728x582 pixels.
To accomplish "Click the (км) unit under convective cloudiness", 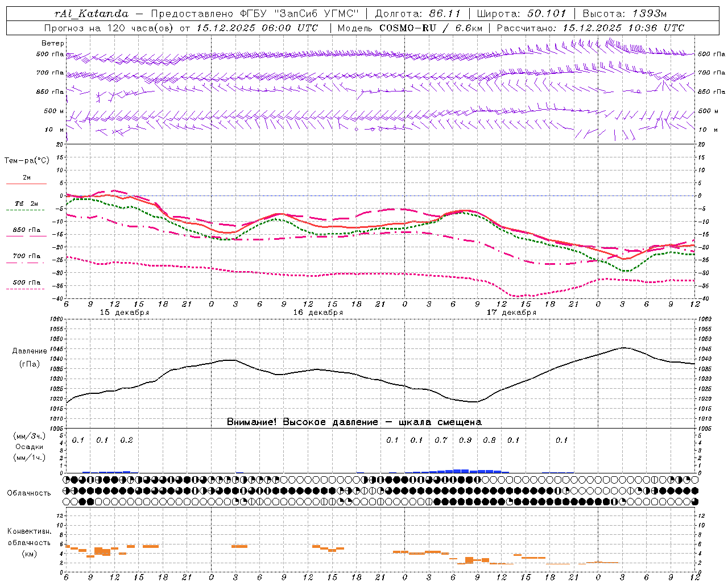I will (x=29, y=554).
